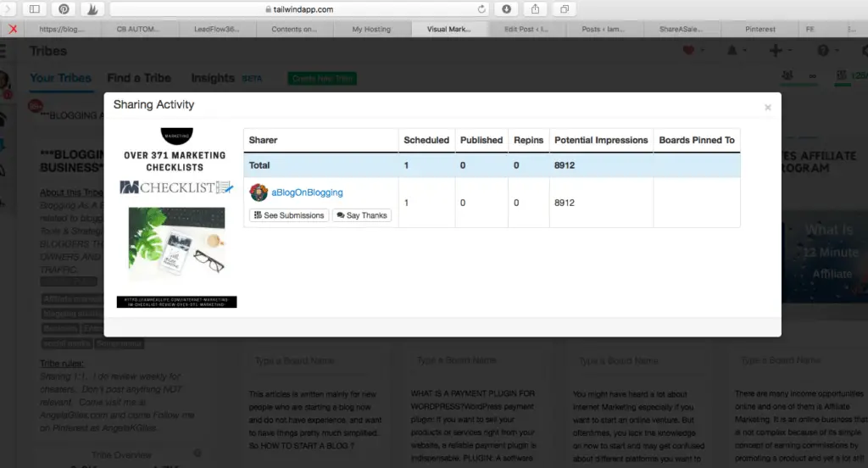This screenshot has width=868, height=468.
Task: Open the marketing checklists pin thumbnail
Action: 176,217
